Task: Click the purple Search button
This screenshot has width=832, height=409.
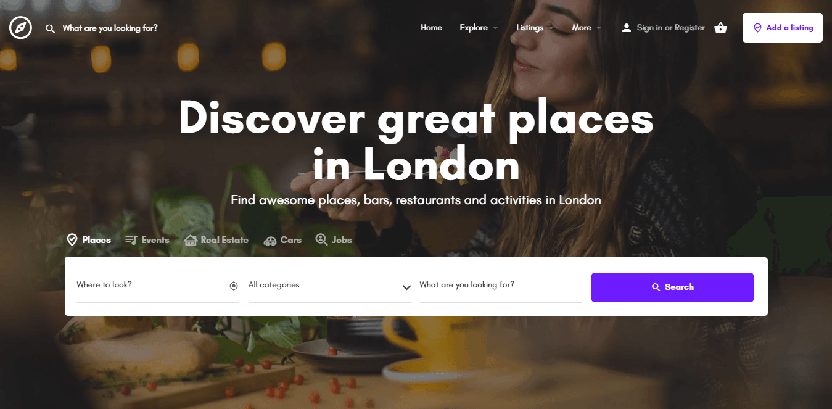Action: pos(672,288)
